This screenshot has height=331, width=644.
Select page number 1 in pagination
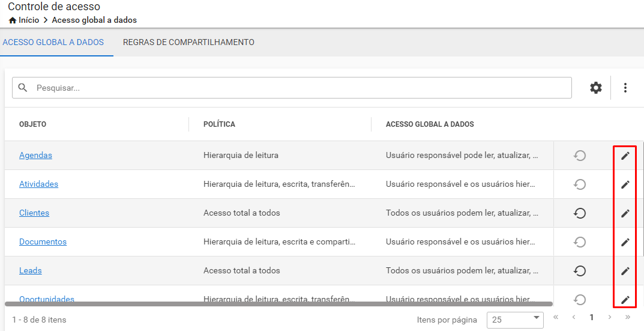point(591,317)
